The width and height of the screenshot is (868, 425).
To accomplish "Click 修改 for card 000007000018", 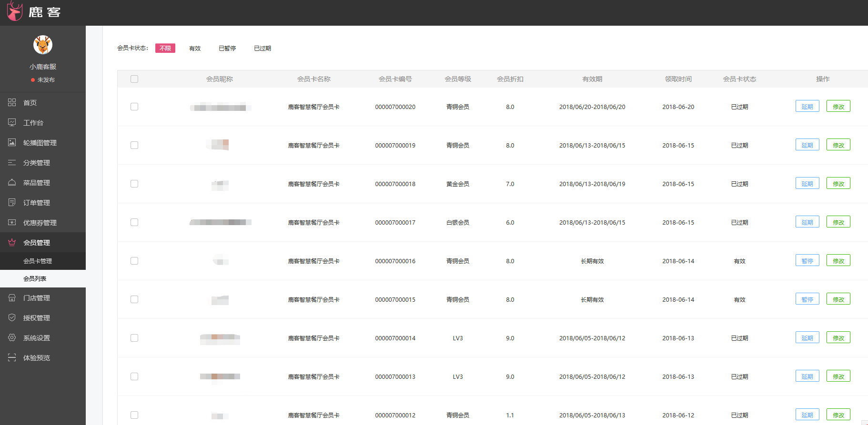I will click(x=838, y=183).
